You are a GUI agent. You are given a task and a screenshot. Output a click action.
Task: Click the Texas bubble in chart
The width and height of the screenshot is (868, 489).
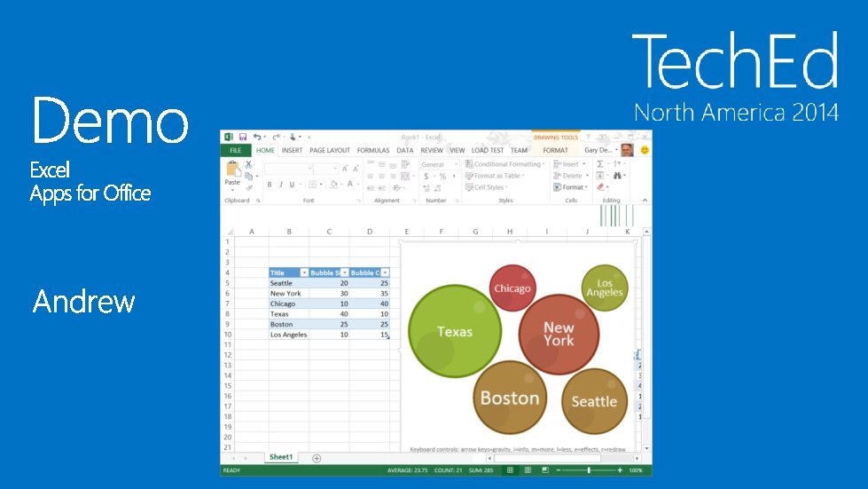coord(455,331)
